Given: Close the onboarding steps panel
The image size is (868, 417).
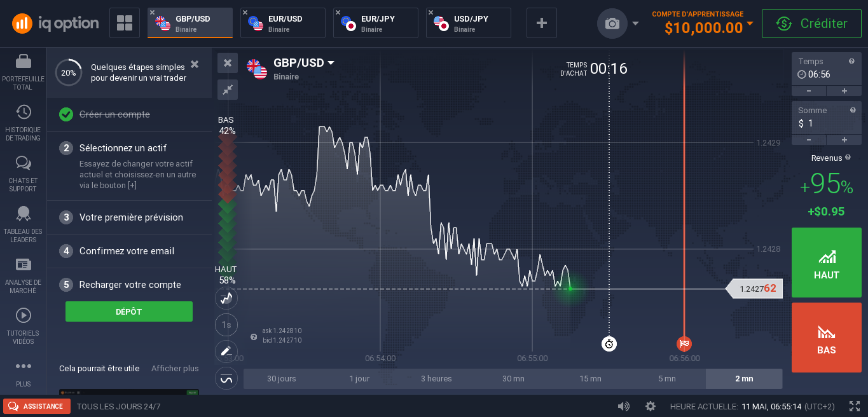Looking at the screenshot, I should [x=195, y=64].
